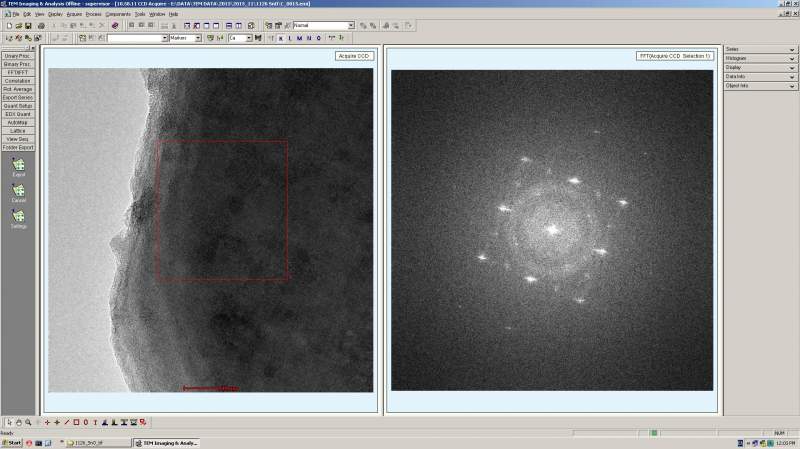Open the Process menu
This screenshot has height=449, width=800.
point(93,14)
